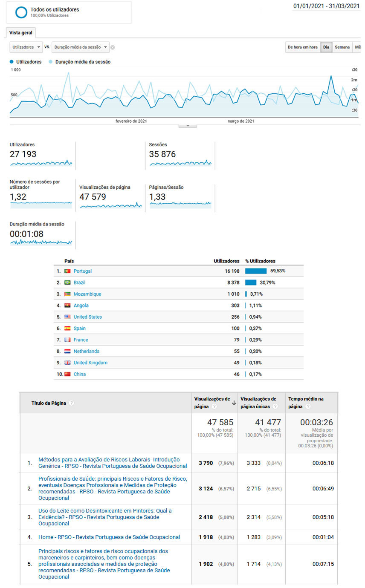The width and height of the screenshot is (365, 588).
Task: Click help icon next to Título da Página
Action: [x=72, y=403]
